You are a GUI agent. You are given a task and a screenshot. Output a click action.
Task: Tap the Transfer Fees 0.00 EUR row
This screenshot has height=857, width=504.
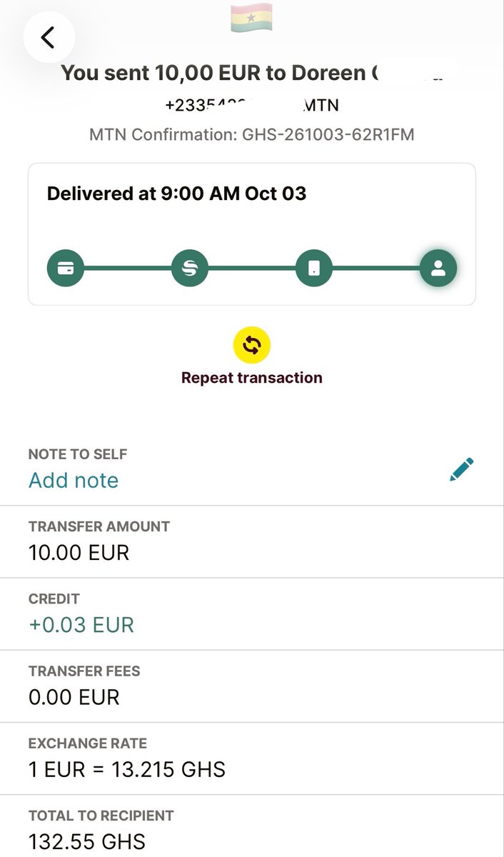click(252, 686)
